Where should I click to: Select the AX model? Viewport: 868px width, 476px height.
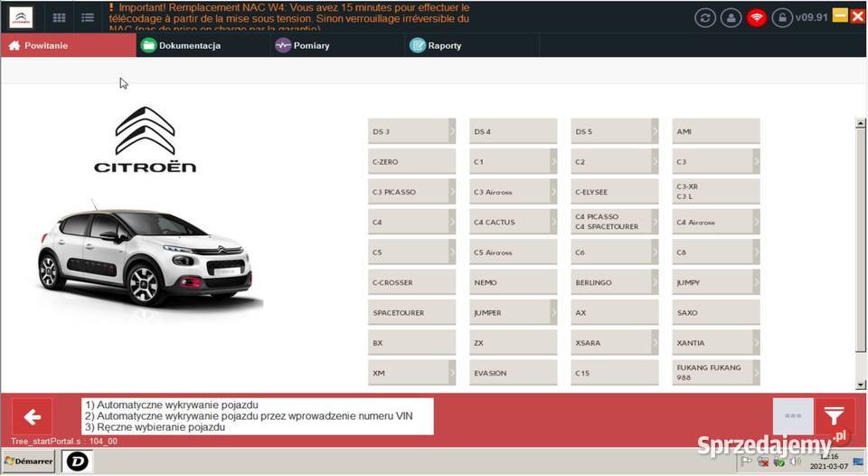click(615, 312)
